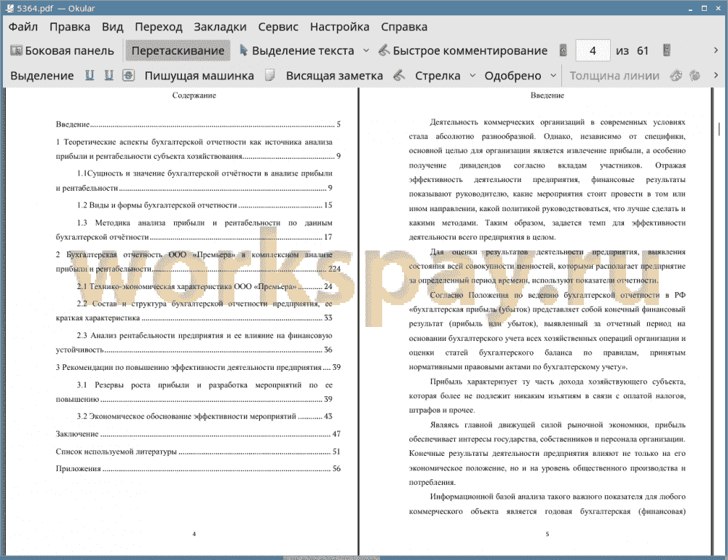
Task: Click the note icon next to Висящая заметка
Action: 270,75
